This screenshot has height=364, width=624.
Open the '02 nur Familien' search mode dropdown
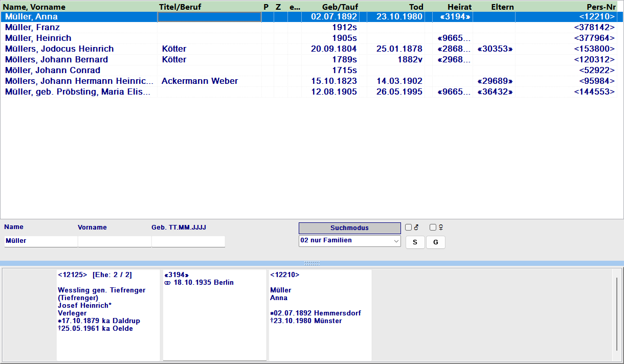tap(350, 241)
